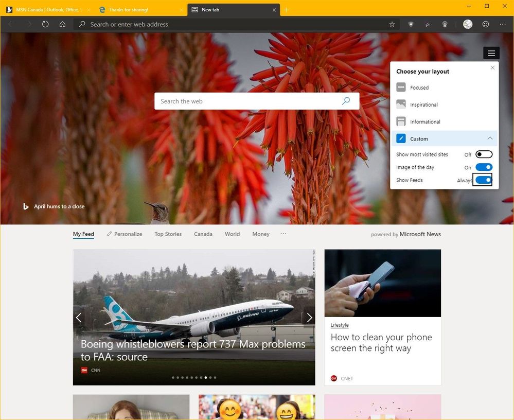Image resolution: width=514 pixels, height=420 pixels.
Task: Reload the page with refresh icon
Action: click(x=45, y=24)
